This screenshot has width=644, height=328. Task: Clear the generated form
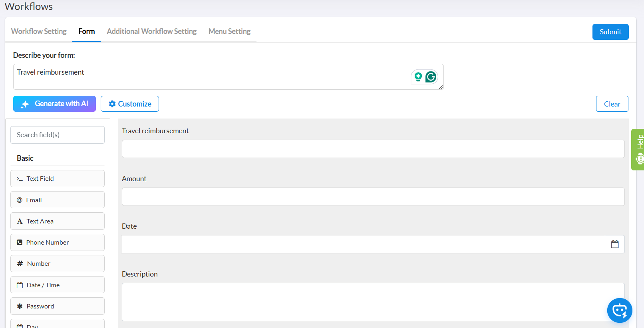coord(612,104)
